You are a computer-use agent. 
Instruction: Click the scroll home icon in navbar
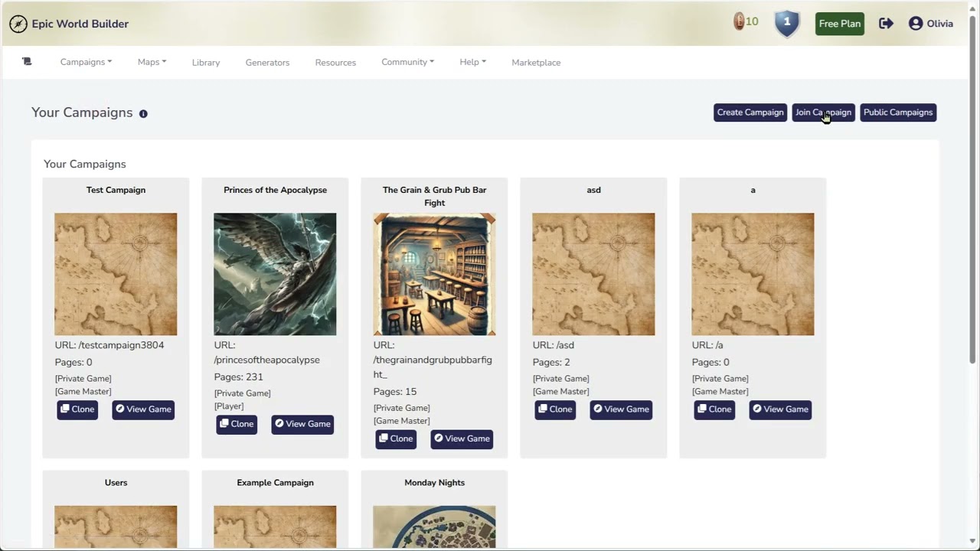click(27, 62)
